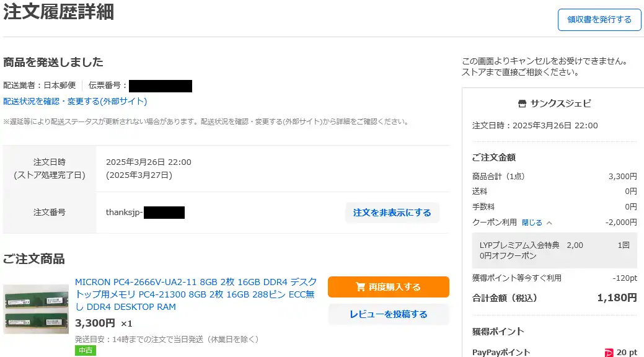Click the PayPay logo icon near 20 pt
Image resolution: width=644 pixels, height=357 pixels.
[609, 353]
